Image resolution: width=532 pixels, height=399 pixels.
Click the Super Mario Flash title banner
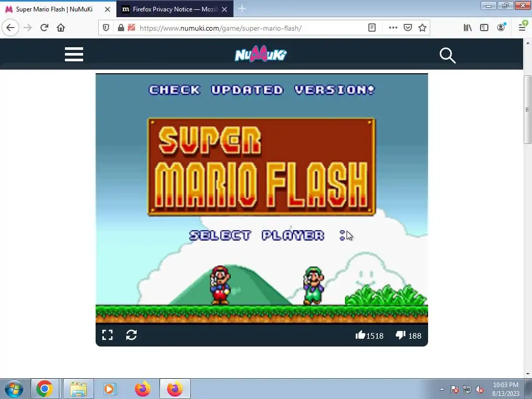pyautogui.click(x=261, y=167)
